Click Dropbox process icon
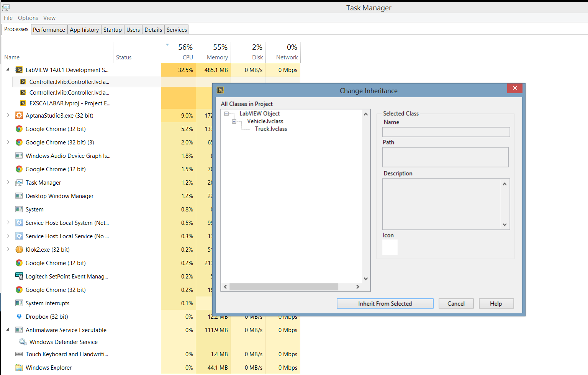This screenshot has height=375, width=588. 19,316
